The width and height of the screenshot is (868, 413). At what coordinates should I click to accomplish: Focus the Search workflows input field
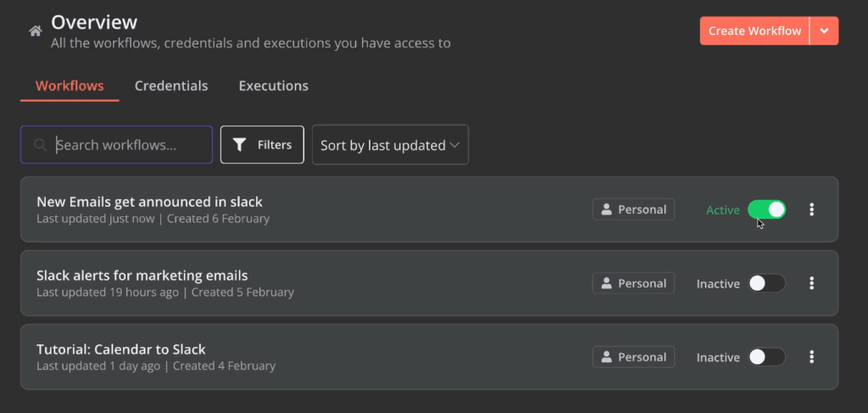point(127,145)
